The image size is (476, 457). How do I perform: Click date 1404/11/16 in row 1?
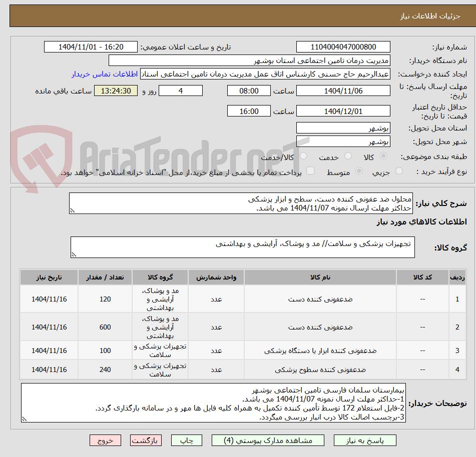(x=49, y=299)
